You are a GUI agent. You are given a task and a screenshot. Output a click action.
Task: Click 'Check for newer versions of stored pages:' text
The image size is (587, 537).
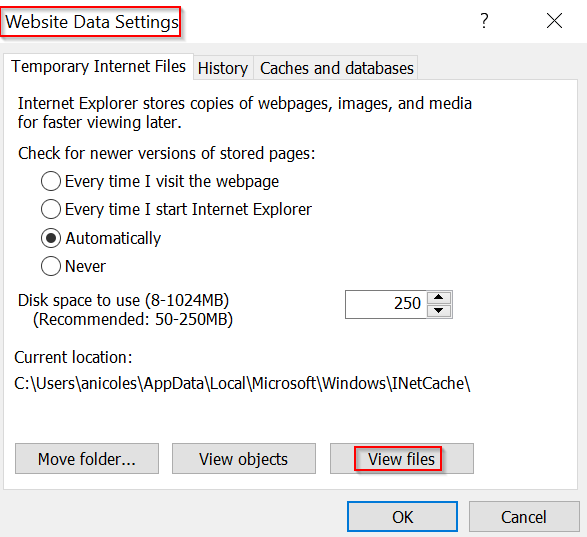(x=167, y=154)
